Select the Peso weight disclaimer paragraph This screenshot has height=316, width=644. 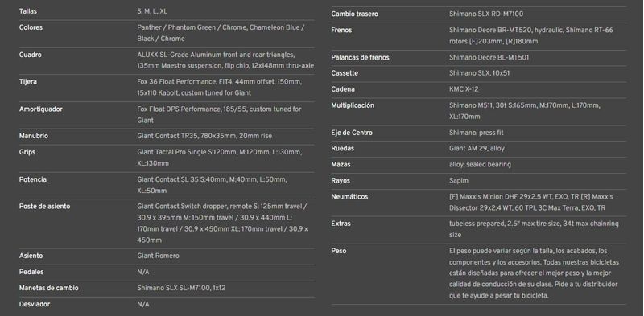point(534,273)
